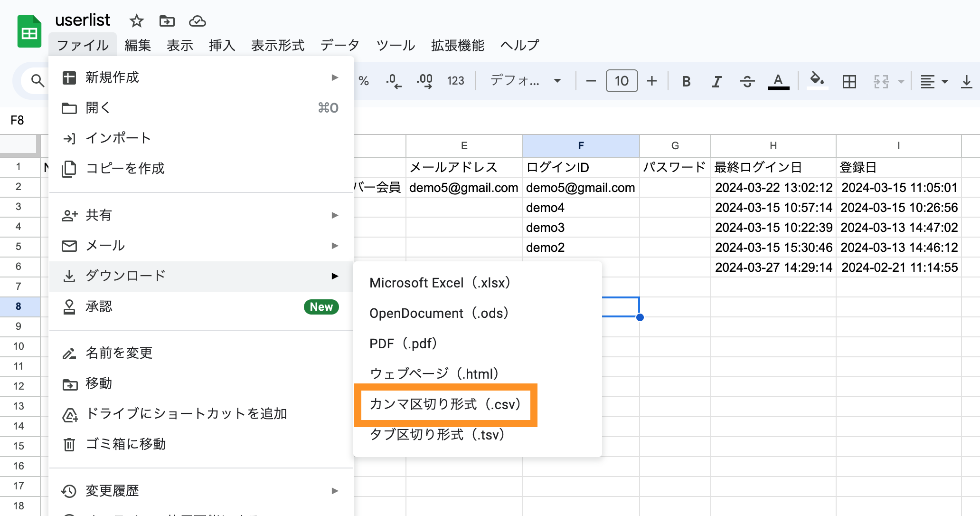
Task: Click the increase decimal places icon
Action: pyautogui.click(x=424, y=81)
